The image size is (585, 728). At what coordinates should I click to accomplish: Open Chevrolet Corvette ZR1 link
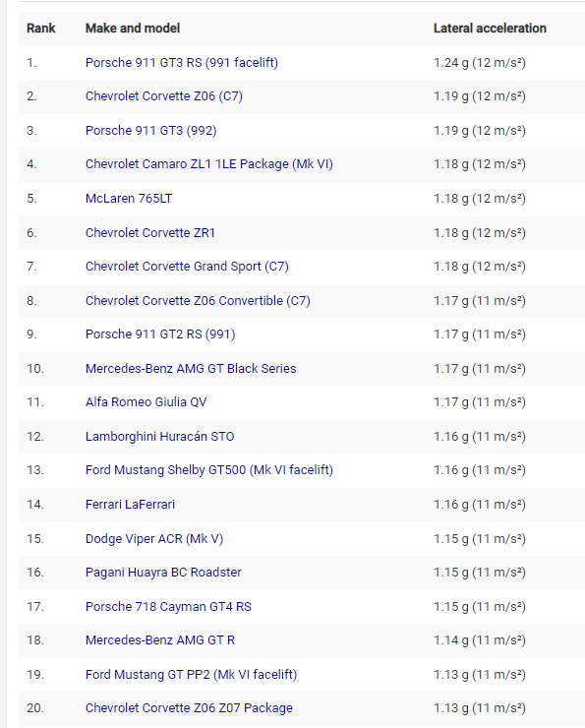(x=150, y=232)
